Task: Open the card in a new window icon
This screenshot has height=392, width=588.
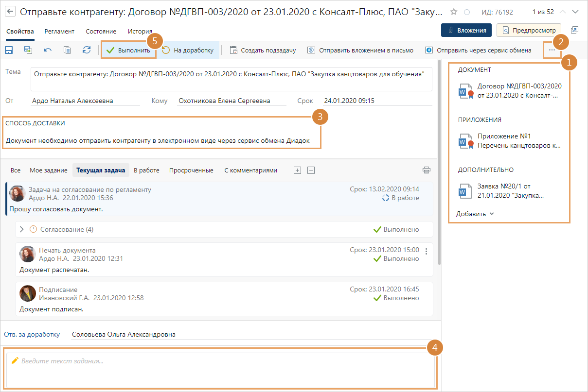Action: point(574,30)
